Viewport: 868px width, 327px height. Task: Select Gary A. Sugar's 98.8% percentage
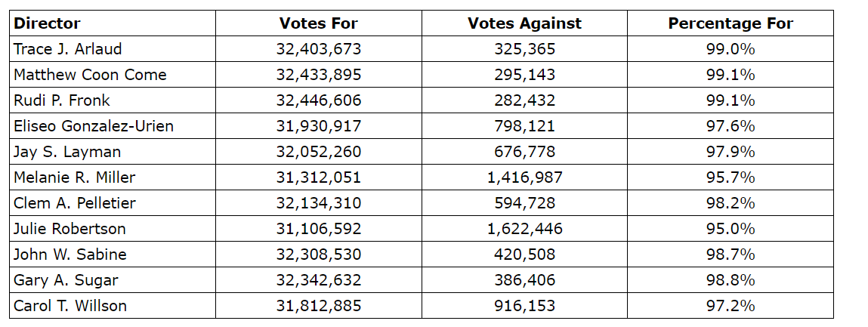point(731,280)
